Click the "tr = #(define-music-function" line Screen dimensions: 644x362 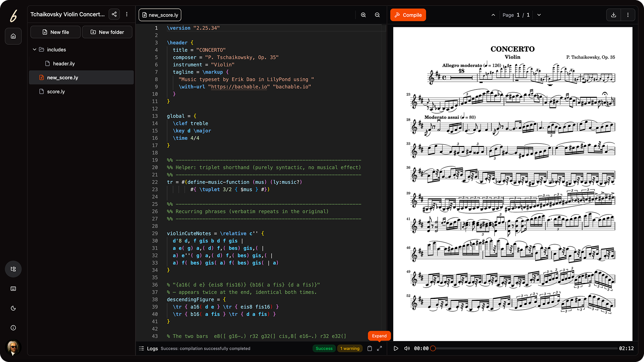[x=234, y=182]
